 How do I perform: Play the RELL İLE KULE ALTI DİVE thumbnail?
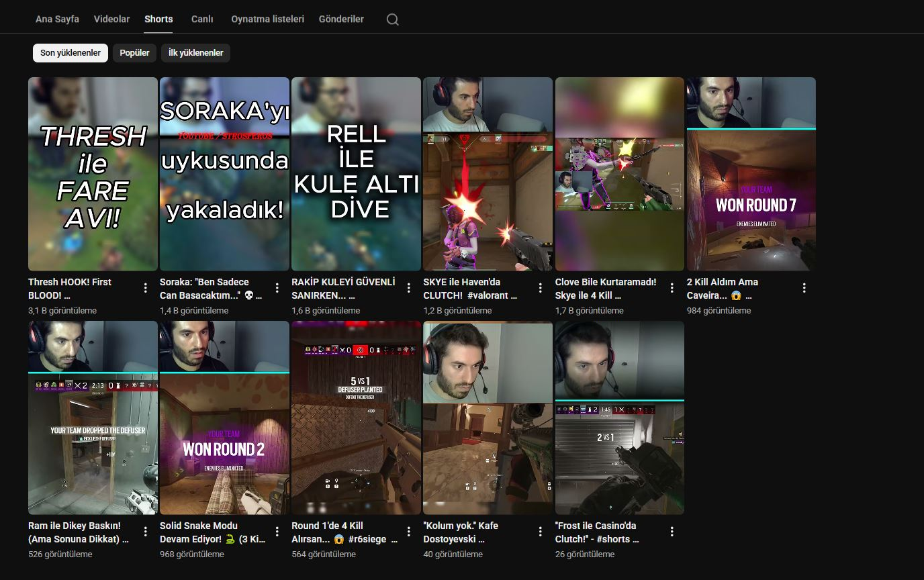point(356,174)
